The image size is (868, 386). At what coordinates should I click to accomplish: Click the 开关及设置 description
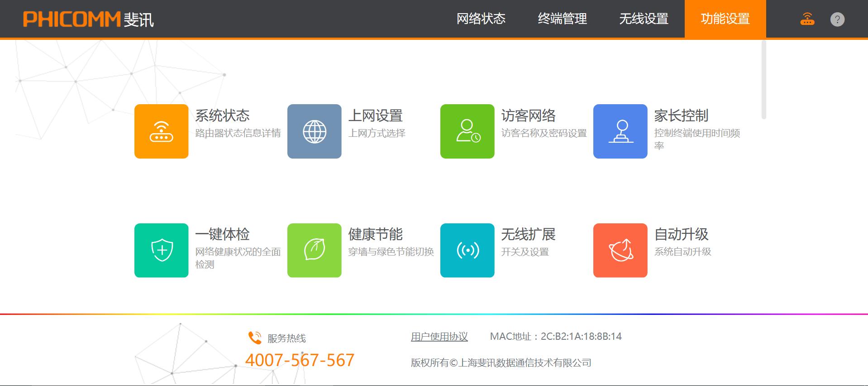(525, 251)
